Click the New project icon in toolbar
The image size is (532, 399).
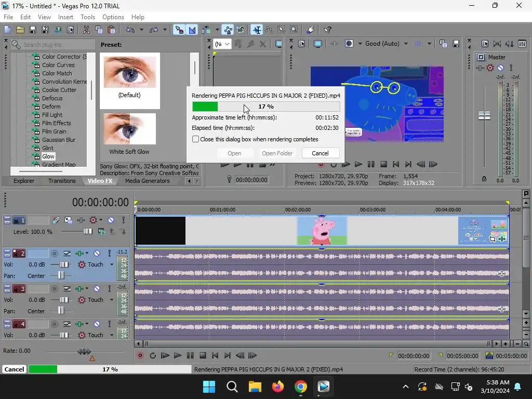click(x=7, y=30)
